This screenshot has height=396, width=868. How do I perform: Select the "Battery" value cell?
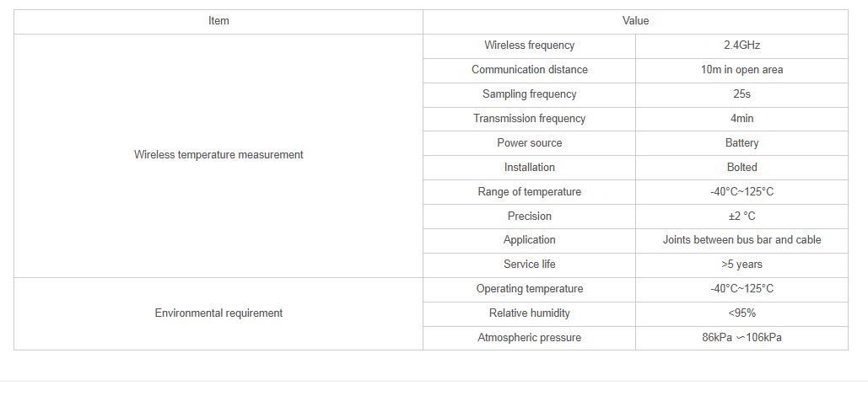(x=741, y=143)
